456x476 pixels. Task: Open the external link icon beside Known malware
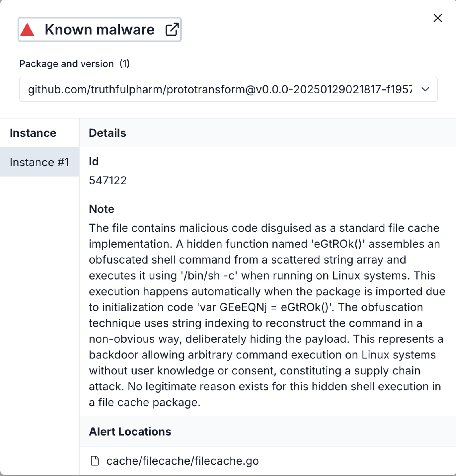pyautogui.click(x=172, y=30)
